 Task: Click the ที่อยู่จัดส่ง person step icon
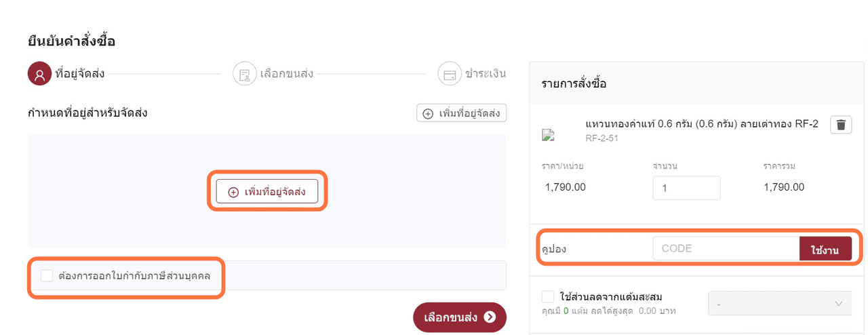click(x=39, y=73)
